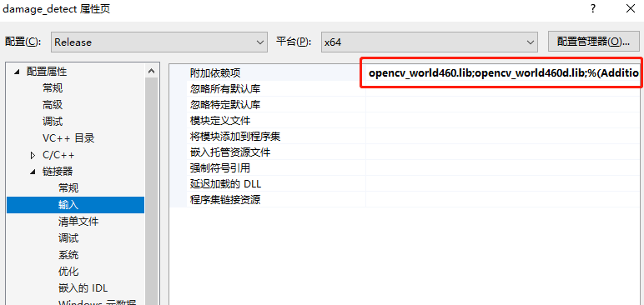Click the help question mark button

(x=593, y=9)
